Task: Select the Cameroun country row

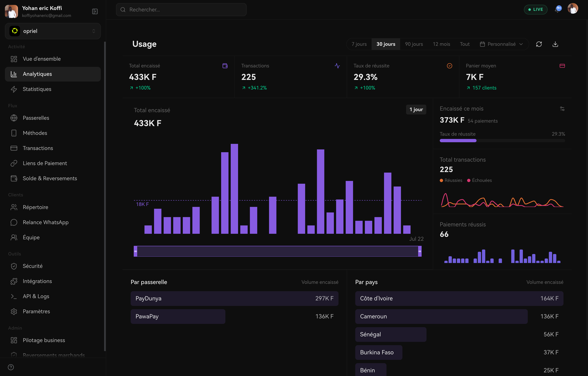Action: pyautogui.click(x=459, y=316)
